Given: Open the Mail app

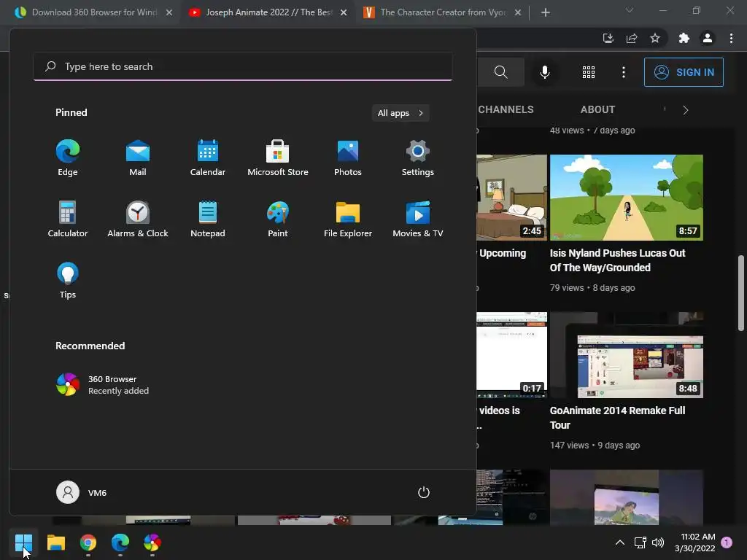Looking at the screenshot, I should pyautogui.click(x=138, y=157).
